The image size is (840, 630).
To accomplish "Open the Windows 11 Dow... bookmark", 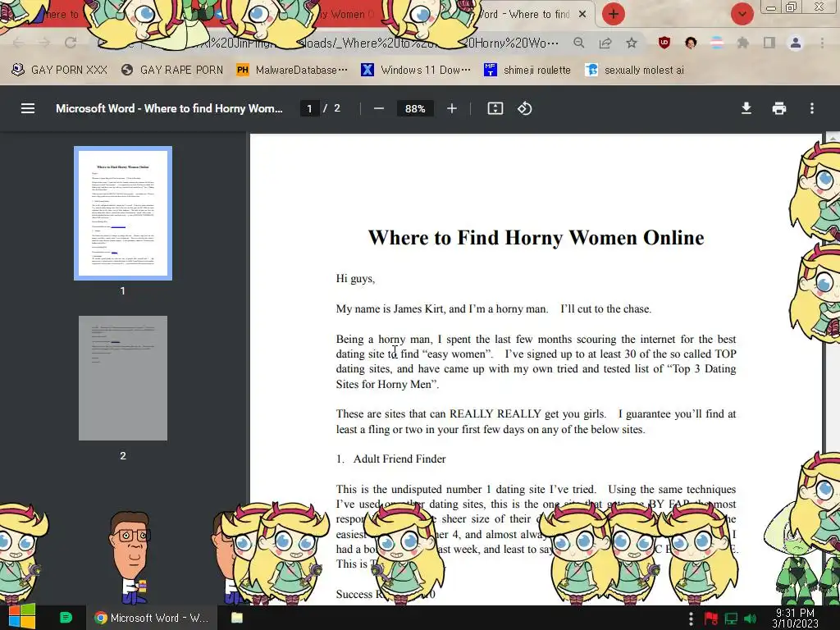I will [416, 70].
